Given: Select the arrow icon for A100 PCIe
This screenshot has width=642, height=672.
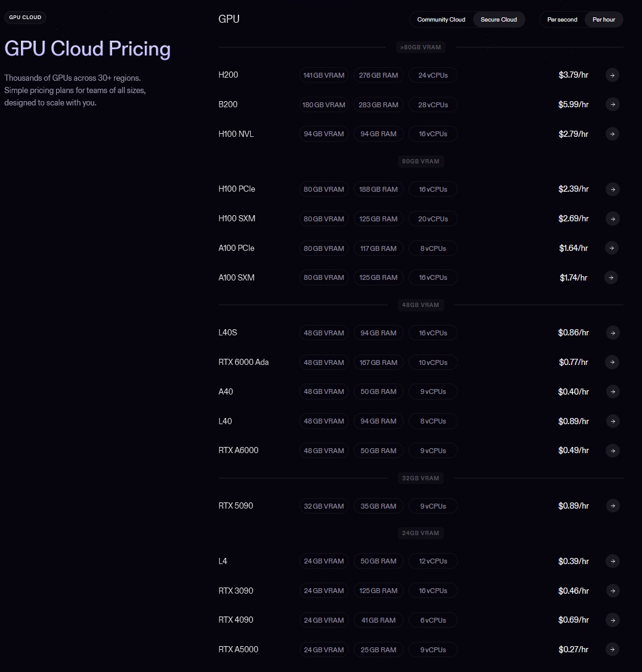Looking at the screenshot, I should [x=612, y=248].
